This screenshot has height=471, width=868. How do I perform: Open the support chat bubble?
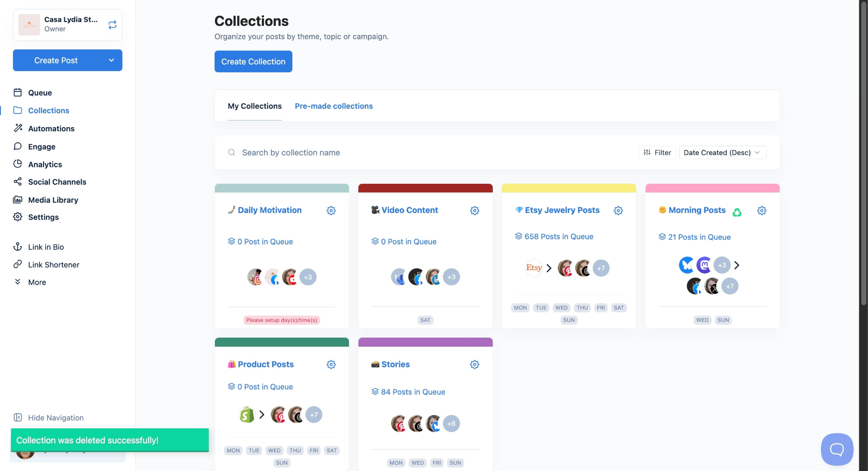tap(837, 449)
